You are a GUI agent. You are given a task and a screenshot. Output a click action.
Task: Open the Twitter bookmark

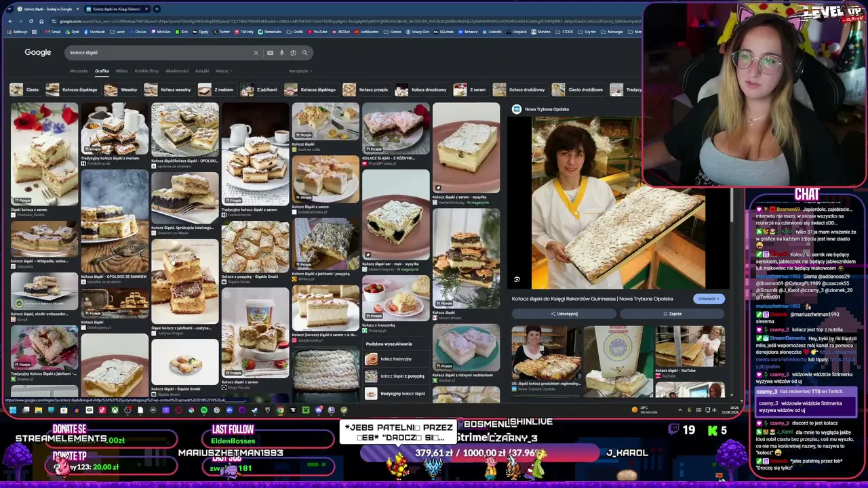[x=221, y=32]
